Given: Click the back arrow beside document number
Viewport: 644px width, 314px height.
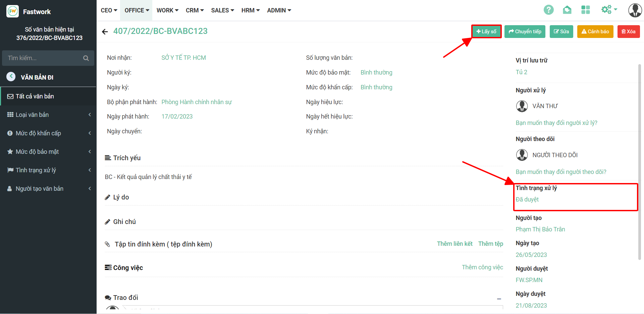Looking at the screenshot, I should [105, 32].
